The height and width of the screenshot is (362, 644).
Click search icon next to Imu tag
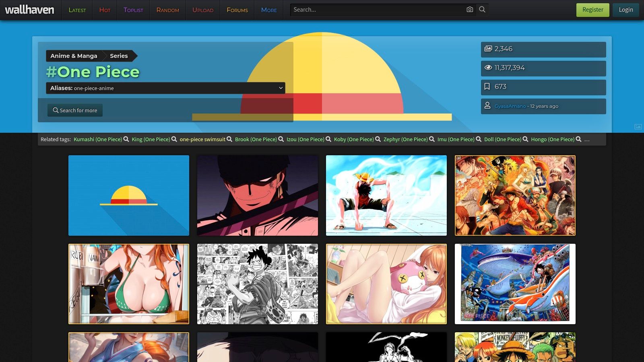tap(479, 139)
